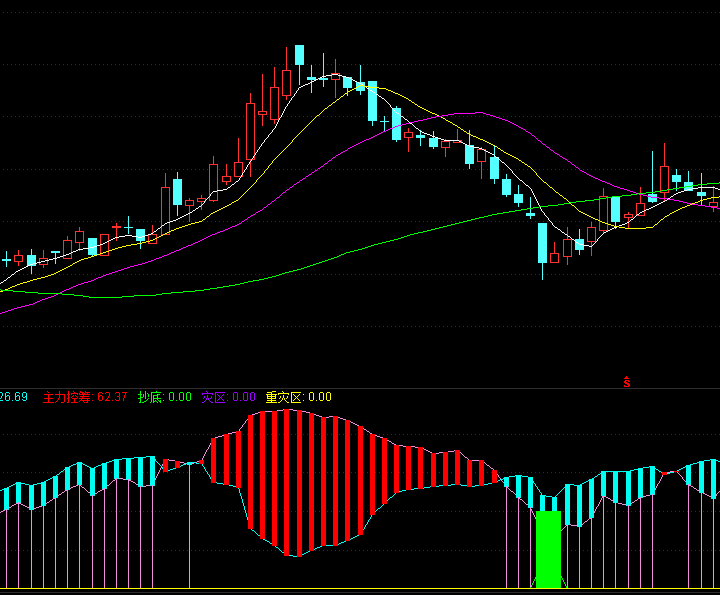720x595 pixels.
Task: Select the 抄底: 0.00 indicator label
Action: (x=165, y=397)
